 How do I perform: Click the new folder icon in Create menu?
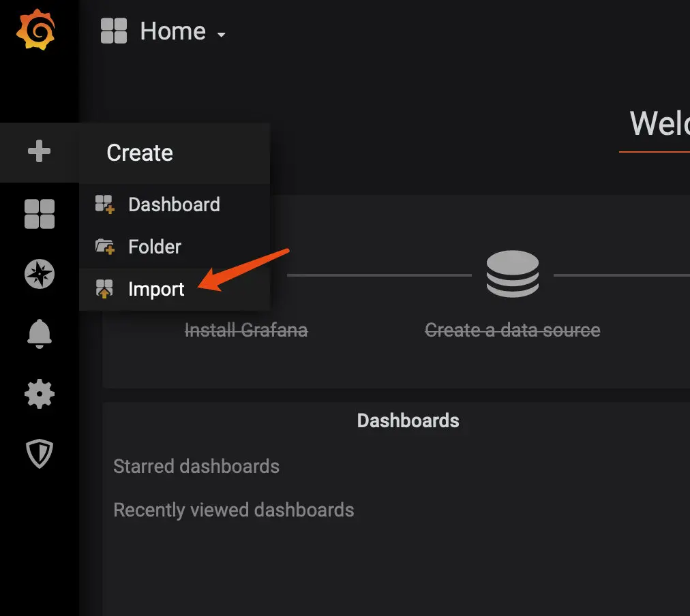click(x=105, y=247)
